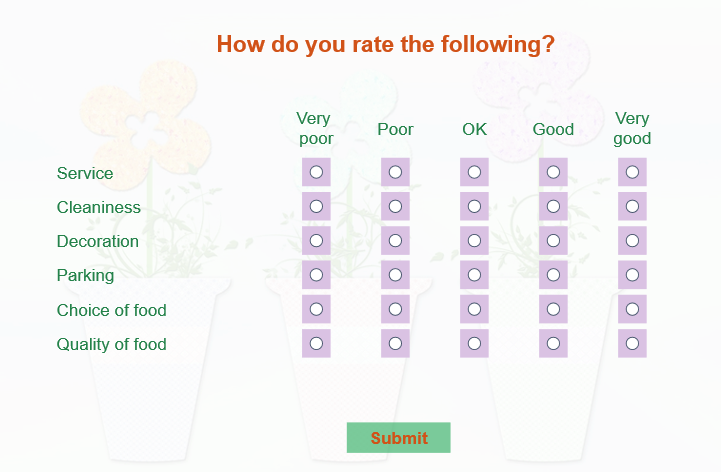721x472 pixels.
Task: Select OK for Decoration row
Action: pyautogui.click(x=474, y=241)
